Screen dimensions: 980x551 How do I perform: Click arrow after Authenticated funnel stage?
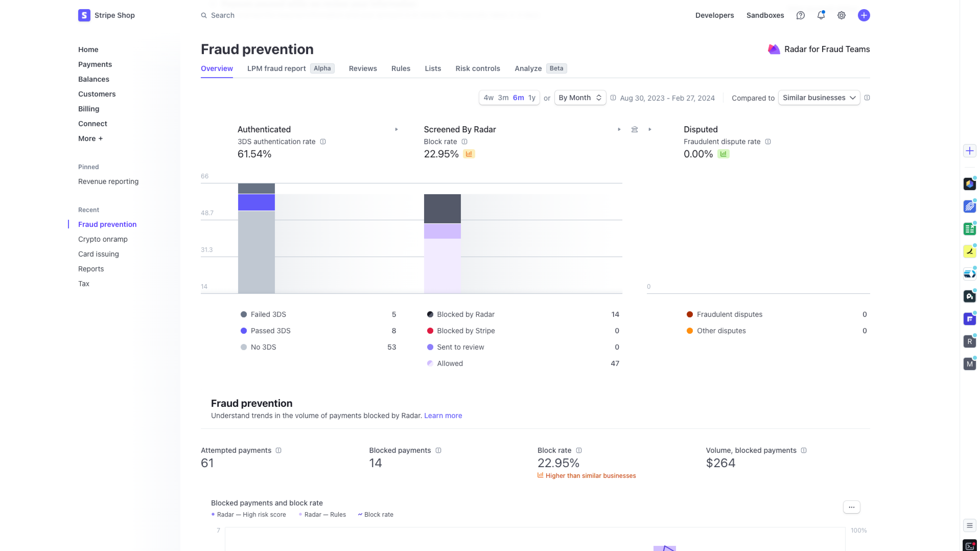pyautogui.click(x=396, y=129)
